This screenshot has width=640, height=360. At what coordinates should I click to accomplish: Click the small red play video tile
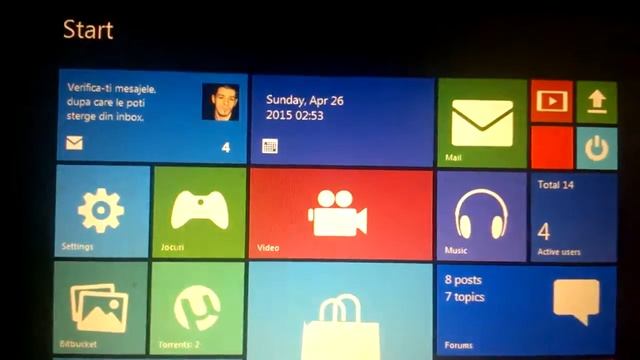click(552, 101)
